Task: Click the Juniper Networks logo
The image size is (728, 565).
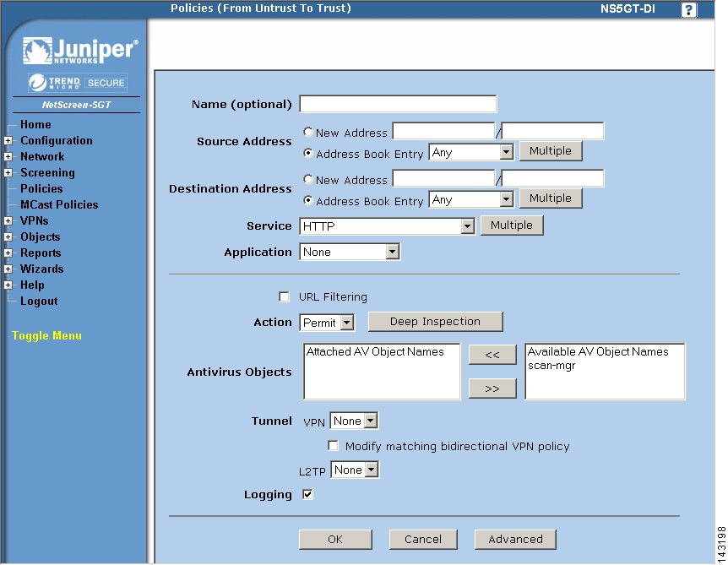Action: click(80, 51)
